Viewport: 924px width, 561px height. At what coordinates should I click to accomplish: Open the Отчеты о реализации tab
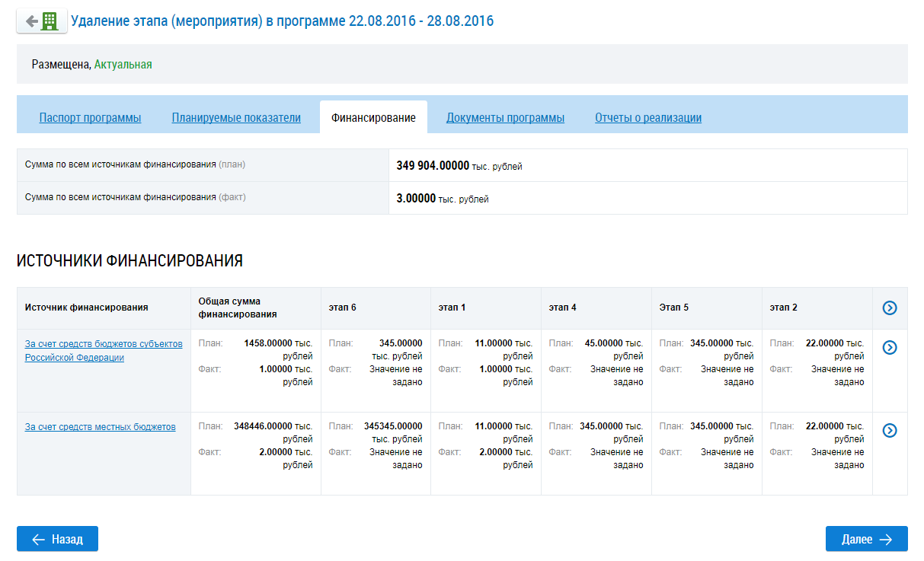tap(648, 118)
